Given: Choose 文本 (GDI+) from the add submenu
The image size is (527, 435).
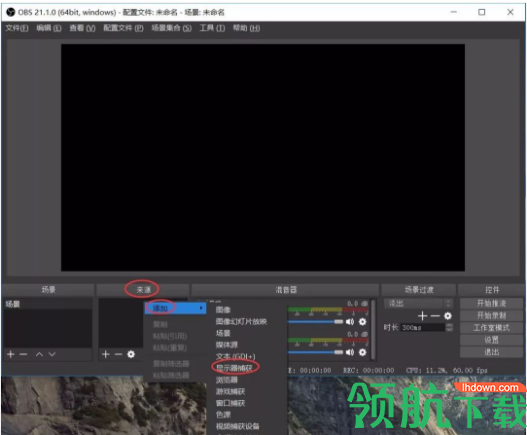Looking at the screenshot, I should click(x=235, y=356).
